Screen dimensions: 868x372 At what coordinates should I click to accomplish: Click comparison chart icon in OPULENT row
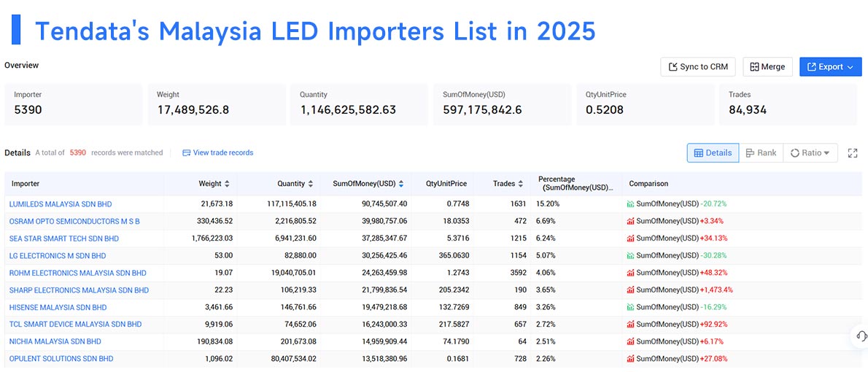point(630,358)
